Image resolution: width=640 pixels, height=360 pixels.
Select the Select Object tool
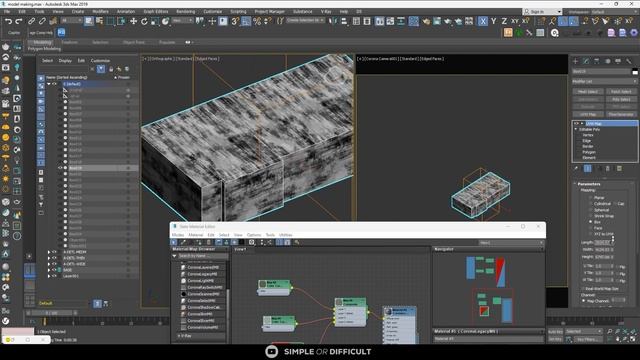pos(89,21)
